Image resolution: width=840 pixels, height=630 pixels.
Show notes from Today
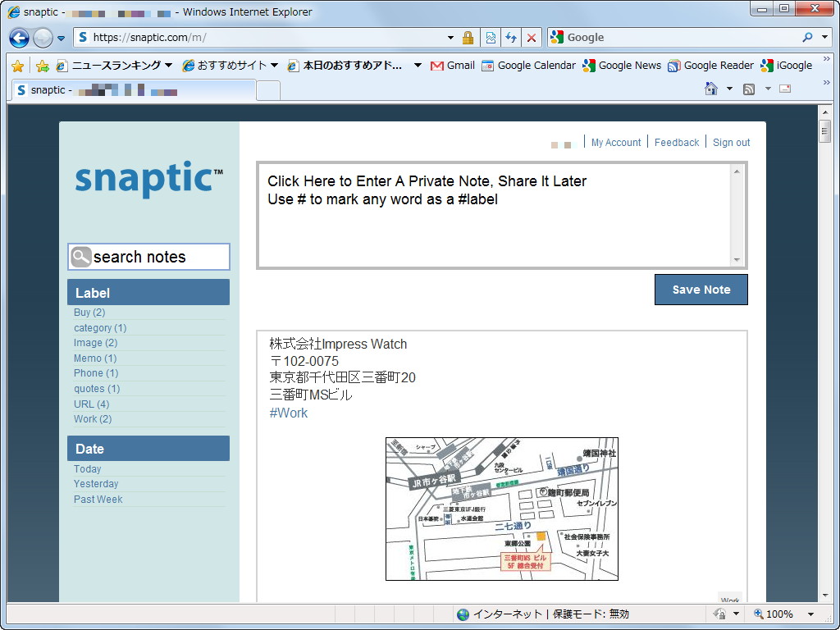pos(87,468)
